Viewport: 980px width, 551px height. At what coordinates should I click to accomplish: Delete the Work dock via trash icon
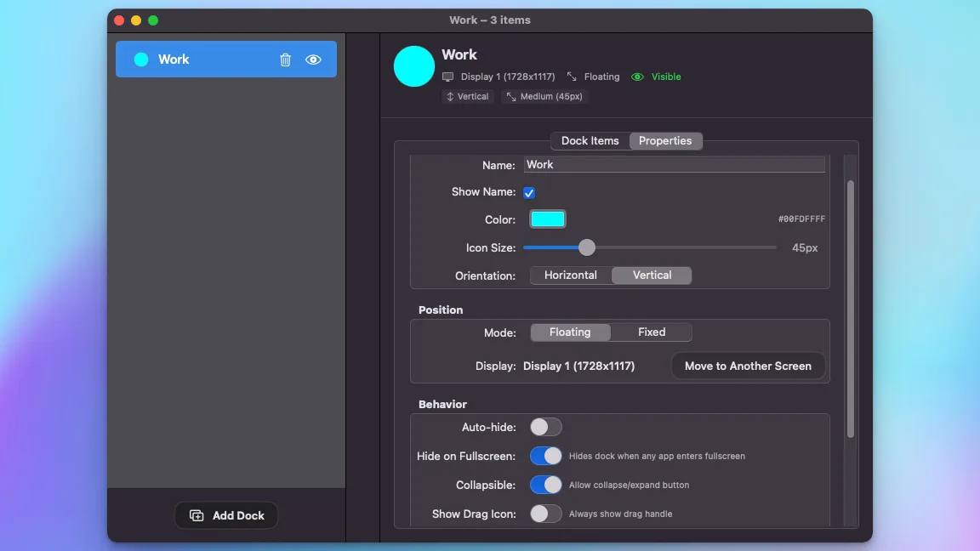click(x=285, y=60)
